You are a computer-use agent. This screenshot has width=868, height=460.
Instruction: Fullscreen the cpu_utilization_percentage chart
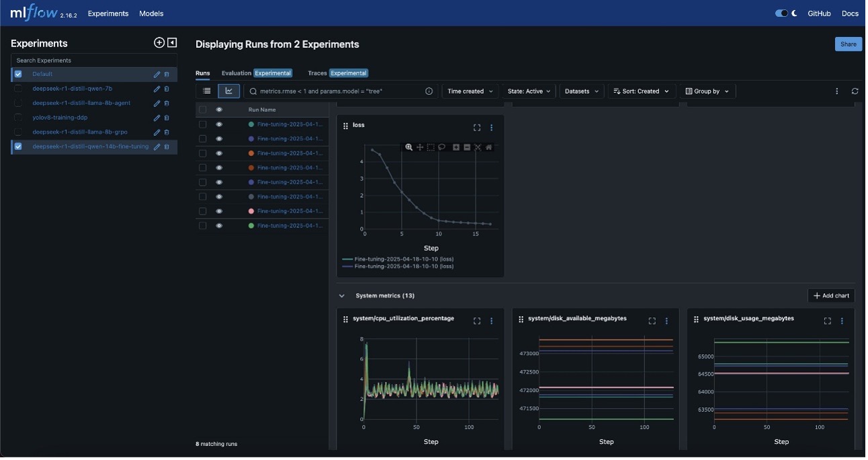tap(477, 321)
